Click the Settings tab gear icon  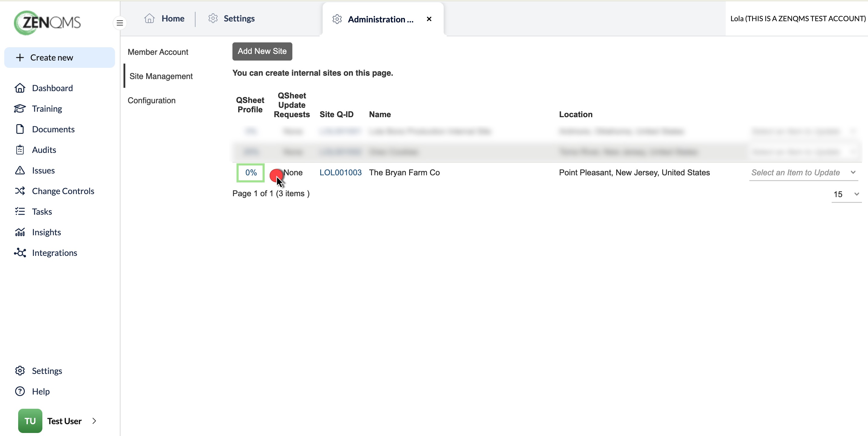coord(213,18)
